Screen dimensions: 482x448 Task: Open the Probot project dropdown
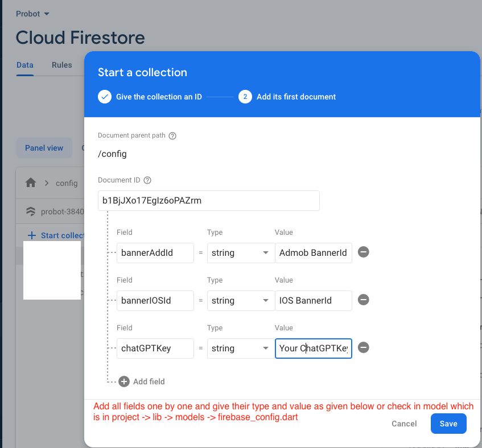point(32,13)
